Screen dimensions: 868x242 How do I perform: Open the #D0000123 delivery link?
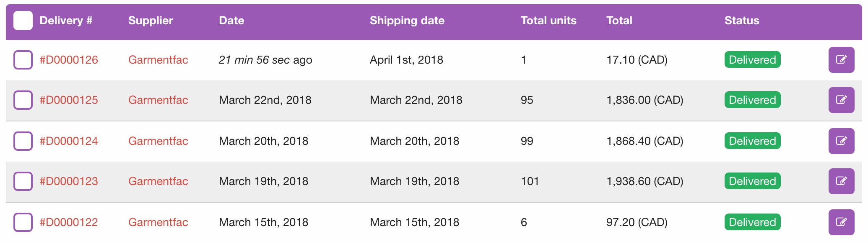click(69, 181)
